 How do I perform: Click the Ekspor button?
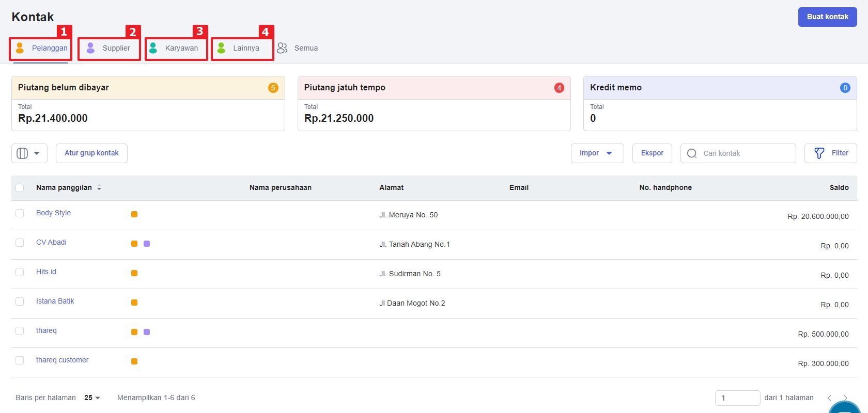[x=652, y=153]
